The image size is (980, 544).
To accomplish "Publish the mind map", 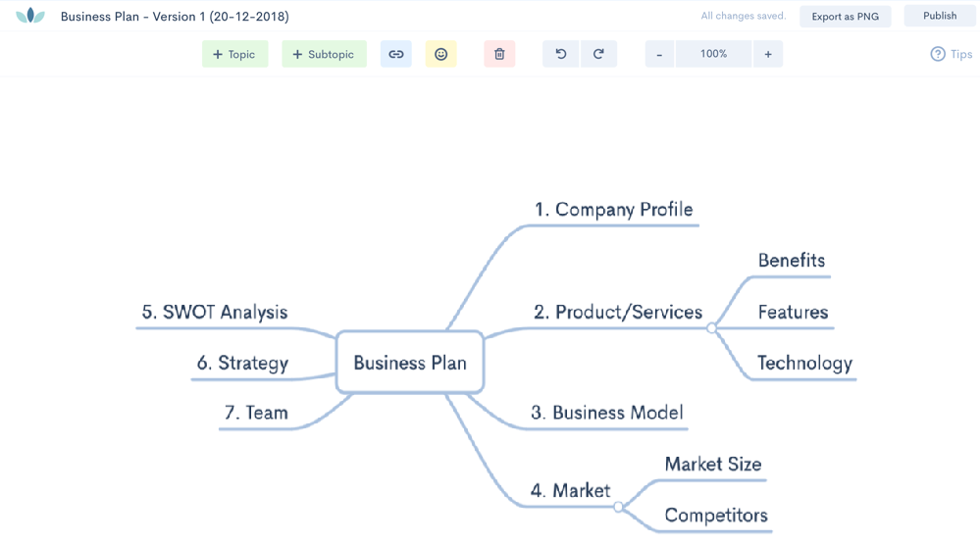I will click(x=940, y=16).
